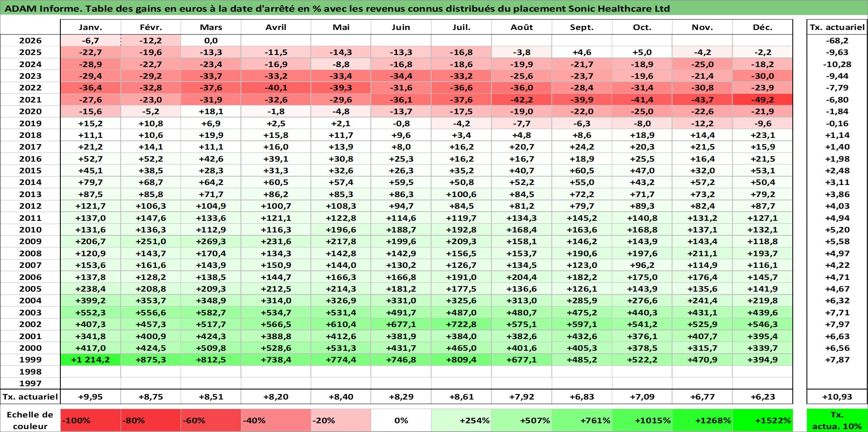This screenshot has width=868, height=432.
Task: Select the '+18,1' cell in the 2020 row
Action: pos(211,111)
